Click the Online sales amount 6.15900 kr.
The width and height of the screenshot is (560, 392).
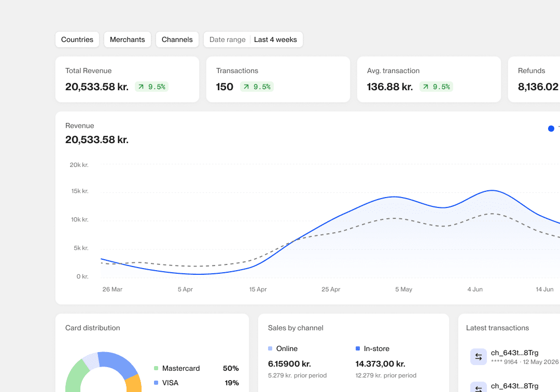290,364
